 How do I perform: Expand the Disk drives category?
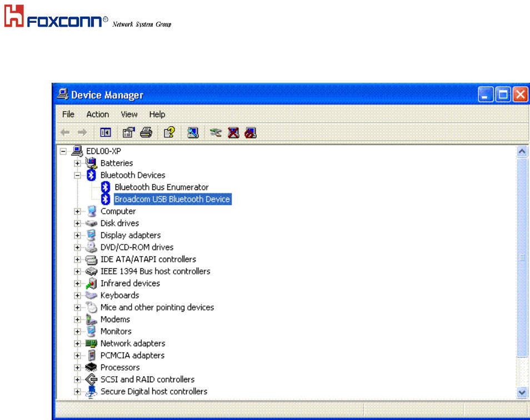point(77,224)
